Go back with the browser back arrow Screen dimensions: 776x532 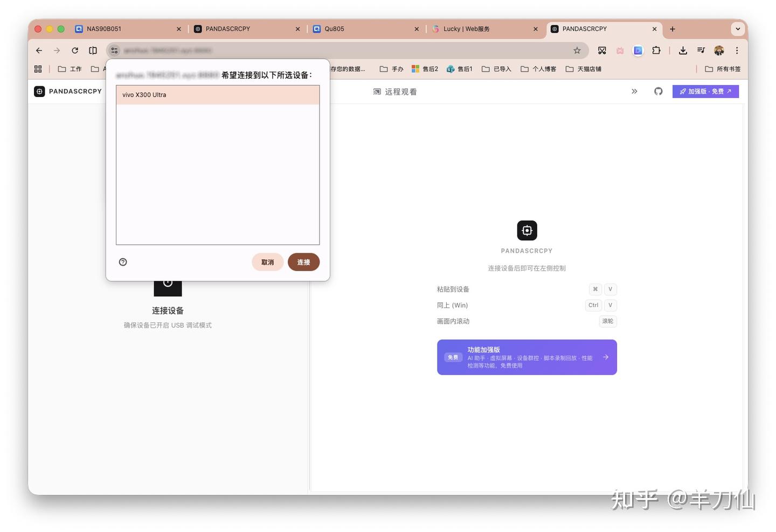coord(39,51)
